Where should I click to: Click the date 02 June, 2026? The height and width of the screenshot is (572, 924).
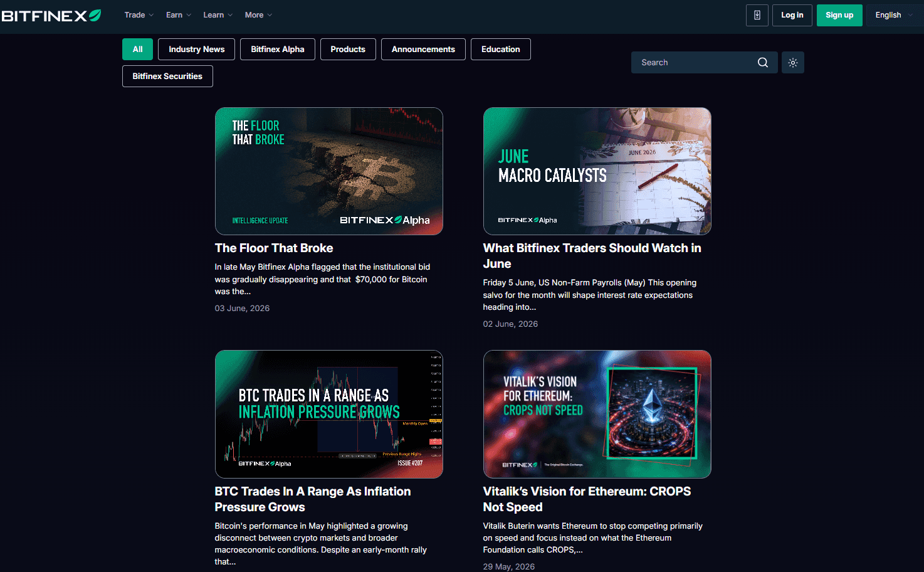point(510,324)
